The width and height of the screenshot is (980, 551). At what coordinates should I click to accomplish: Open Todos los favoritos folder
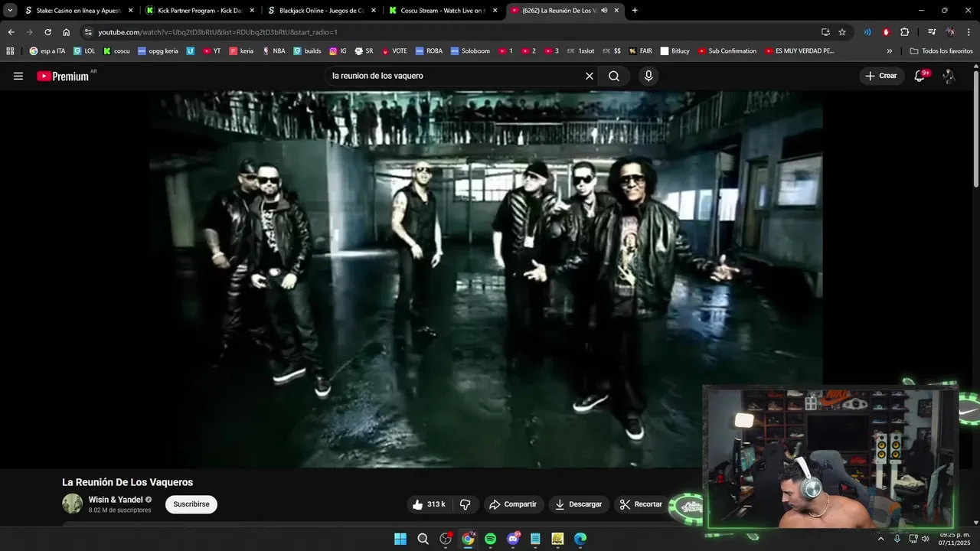(941, 51)
